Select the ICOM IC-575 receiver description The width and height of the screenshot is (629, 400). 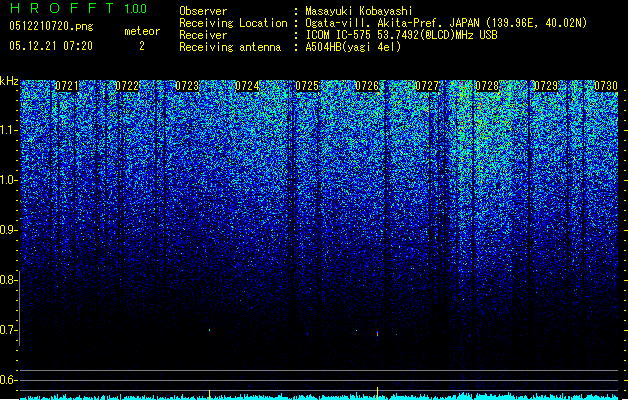click(x=401, y=35)
